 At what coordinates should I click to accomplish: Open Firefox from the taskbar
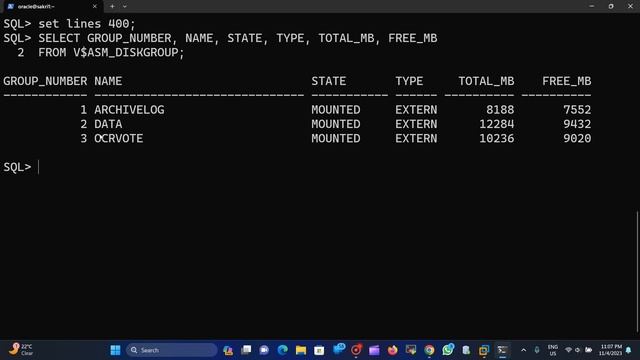[392, 350]
